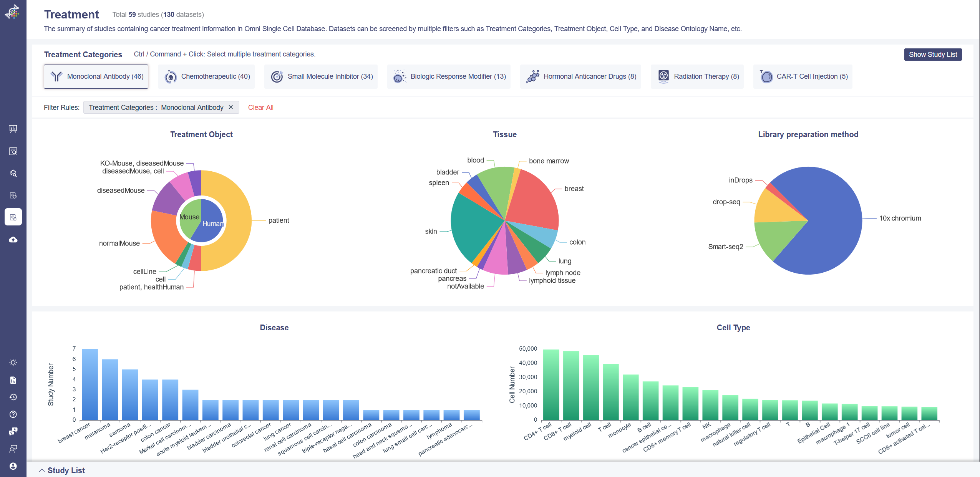Screen dimensions: 980x477
Task: Open the gene search sidebar icon
Action: tap(13, 173)
